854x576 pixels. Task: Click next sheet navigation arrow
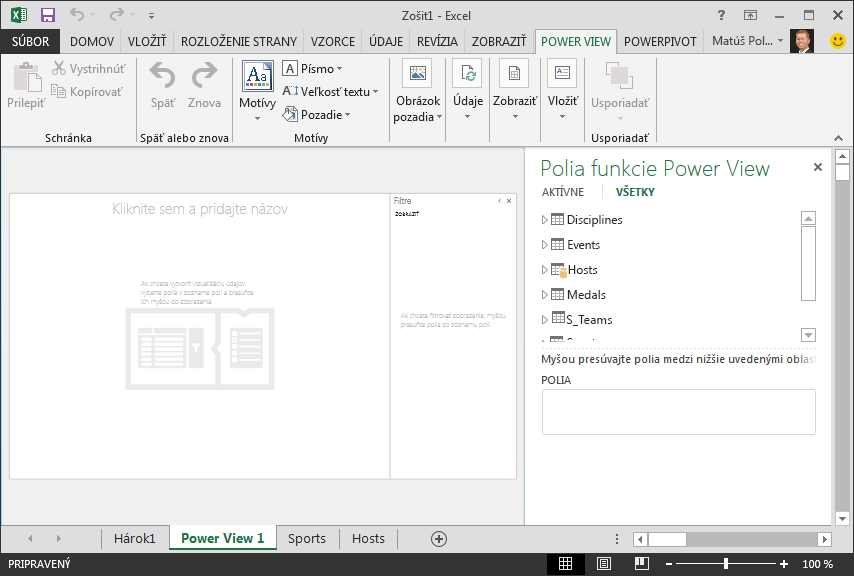click(x=58, y=538)
